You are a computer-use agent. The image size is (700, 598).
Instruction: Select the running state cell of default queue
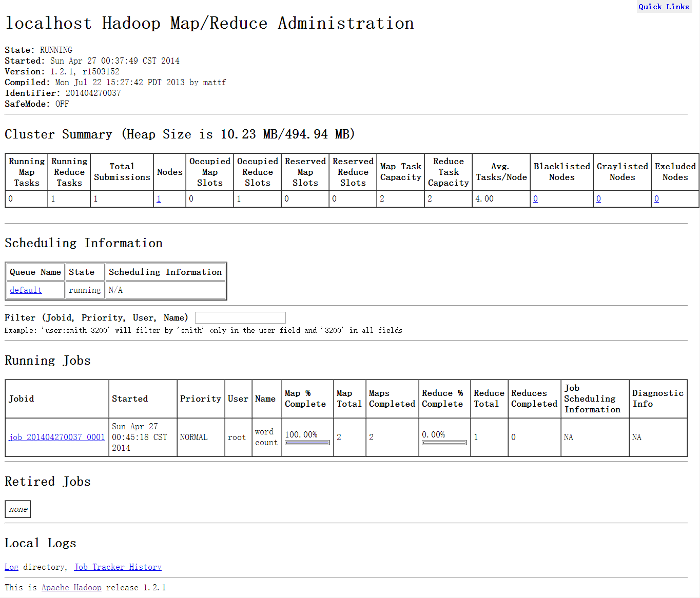(x=85, y=290)
